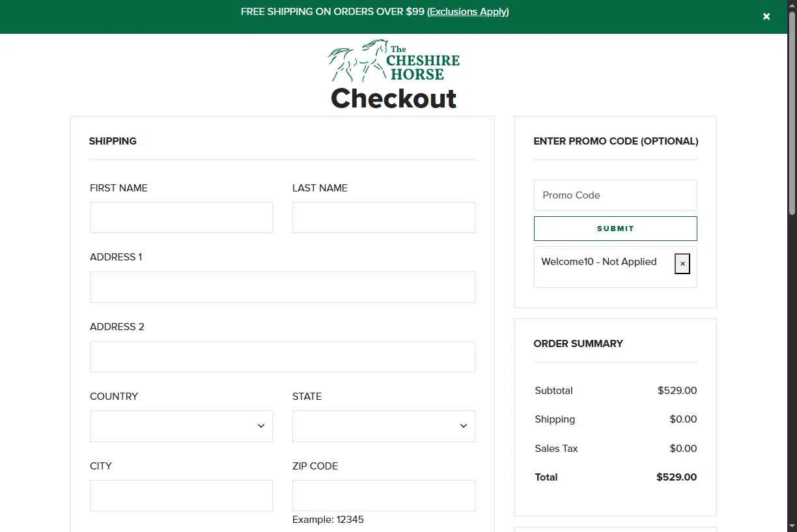The height and width of the screenshot is (532, 797).
Task: Submit the promo code
Action: (615, 229)
